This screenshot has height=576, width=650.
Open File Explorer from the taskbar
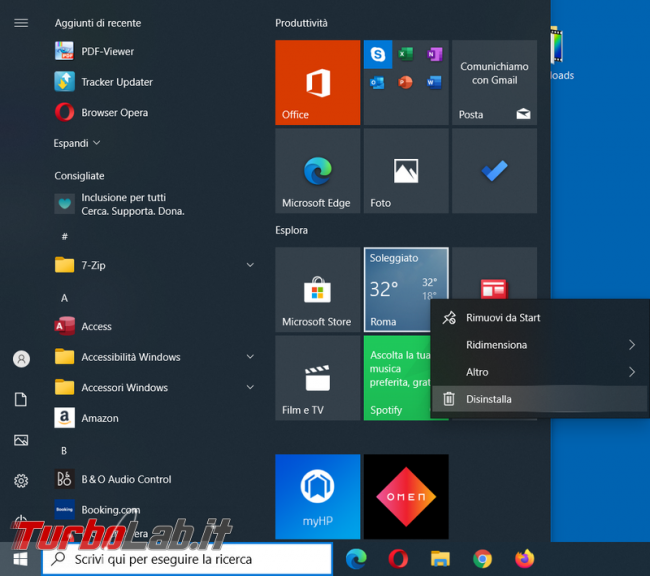tap(440, 559)
